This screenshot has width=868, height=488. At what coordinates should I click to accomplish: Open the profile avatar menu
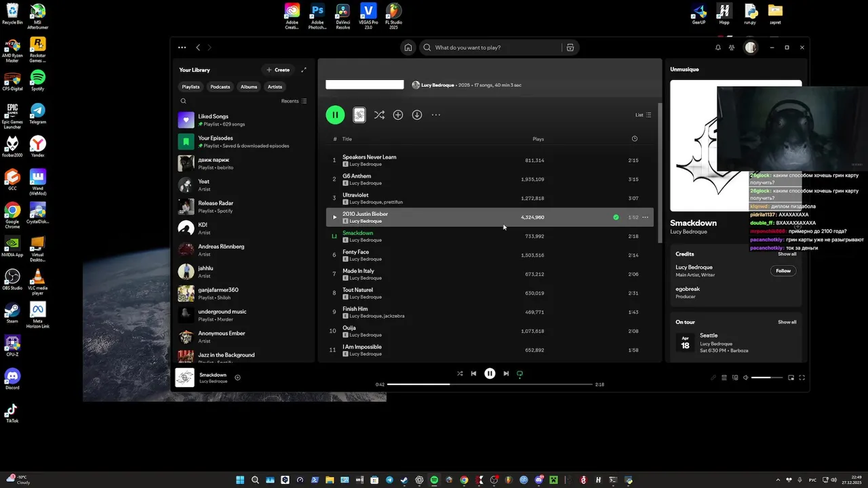tap(751, 47)
